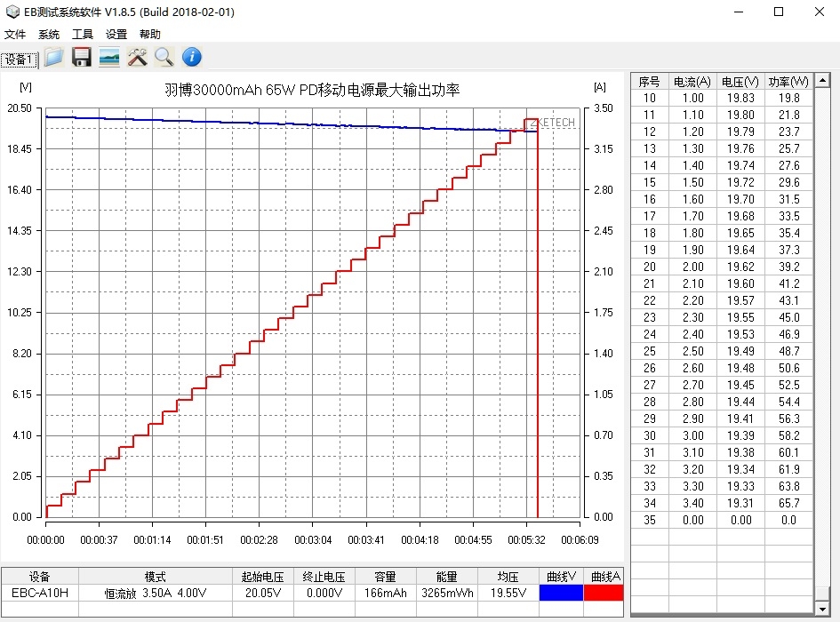840x622 pixels.
Task: Open the 文件 menu
Action: click(x=15, y=34)
